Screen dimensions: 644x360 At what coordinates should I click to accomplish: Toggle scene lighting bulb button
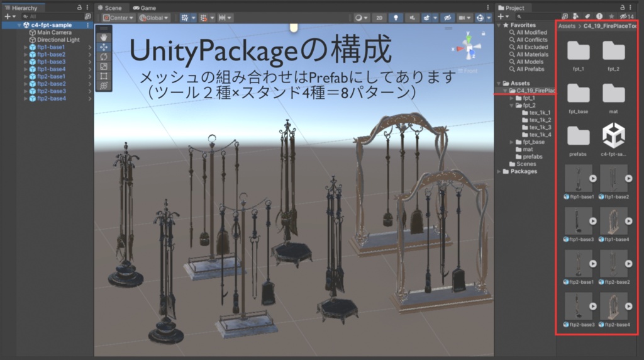point(396,18)
